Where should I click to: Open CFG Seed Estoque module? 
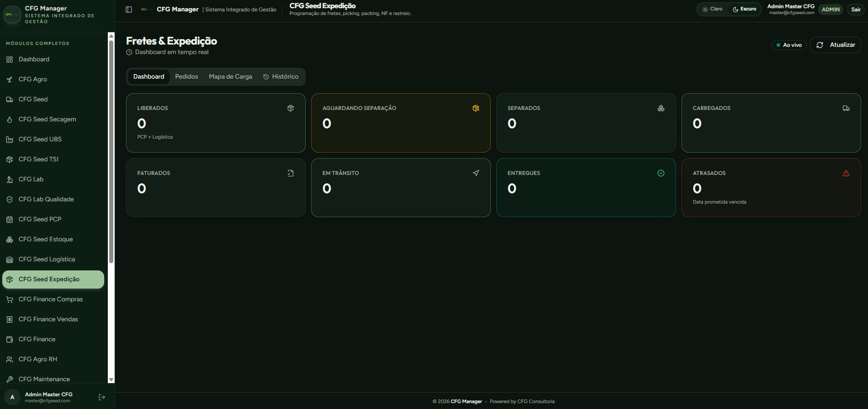point(53,239)
